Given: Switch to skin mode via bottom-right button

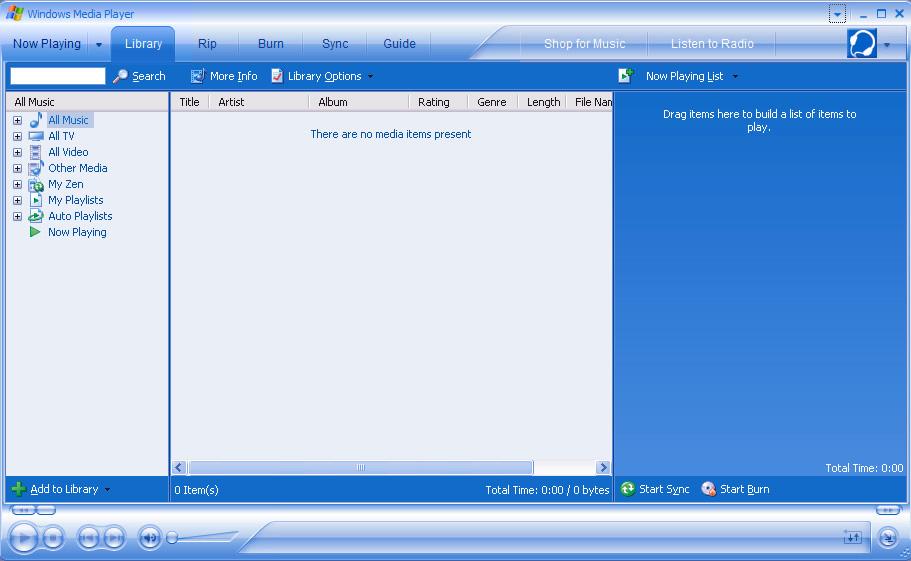Looking at the screenshot, I should click(887, 538).
